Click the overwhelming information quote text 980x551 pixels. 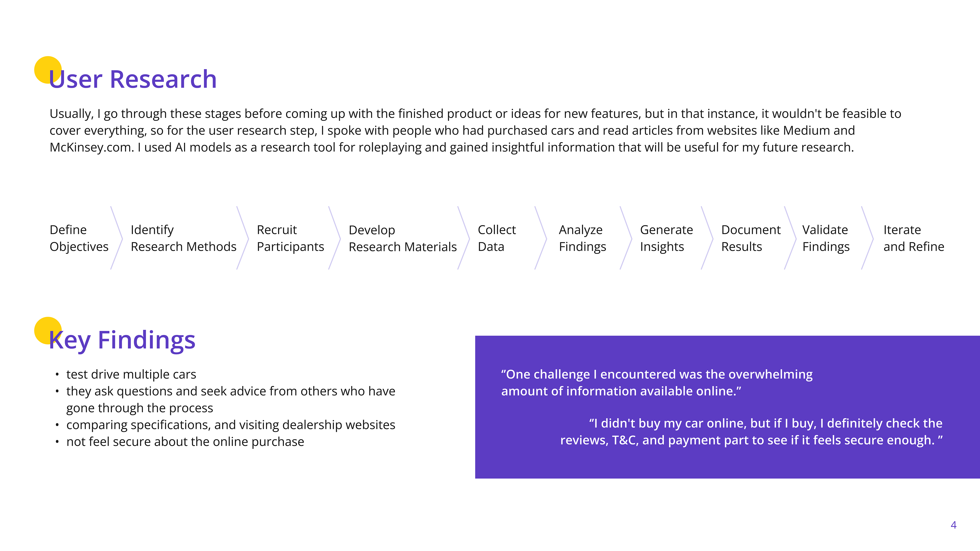click(x=657, y=383)
